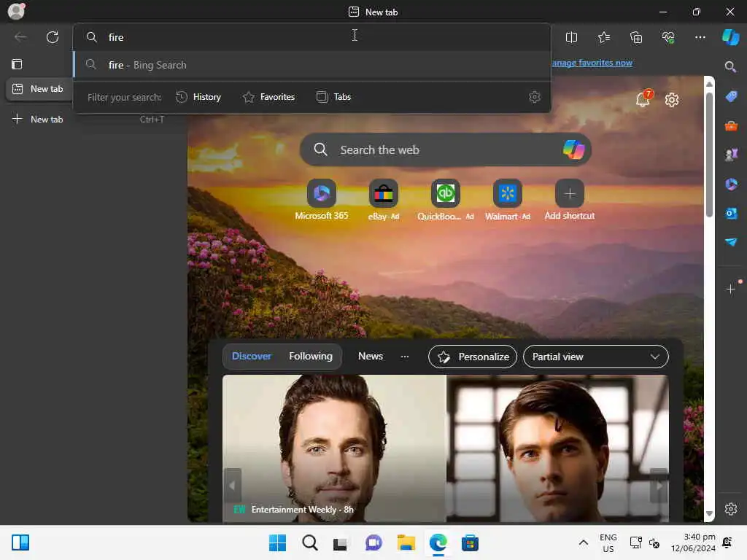This screenshot has height=560, width=747.
Task: Add a sidebar app with plus icon
Action: 731,289
